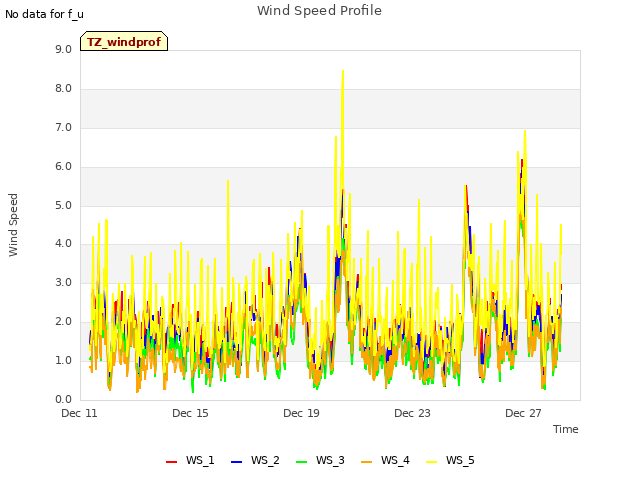The width and height of the screenshot is (640, 480).
Task: Click the tallest yellow peak near 8.5
Action: click(343, 71)
